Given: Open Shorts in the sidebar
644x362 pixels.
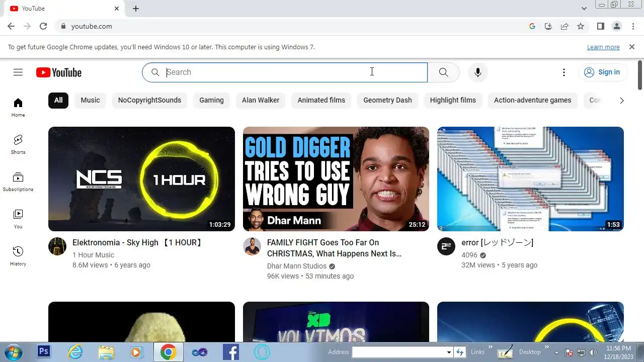Looking at the screenshot, I should [18, 145].
